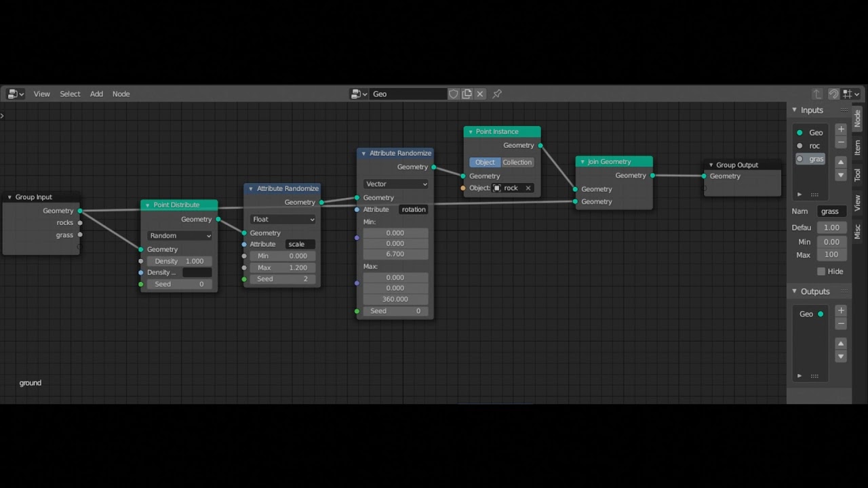The width and height of the screenshot is (868, 488).
Task: Select the roc input list row
Action: tap(811, 146)
